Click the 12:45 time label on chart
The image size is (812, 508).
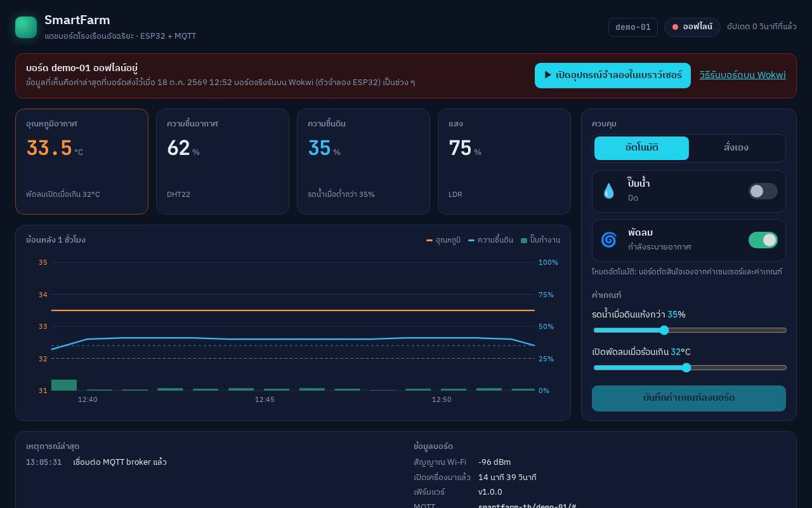265,399
